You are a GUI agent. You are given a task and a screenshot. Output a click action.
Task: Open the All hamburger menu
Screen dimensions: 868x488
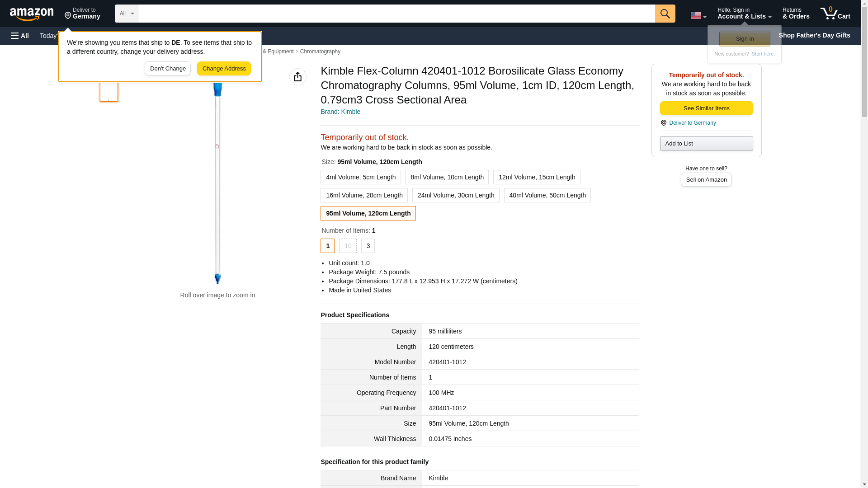20,36
